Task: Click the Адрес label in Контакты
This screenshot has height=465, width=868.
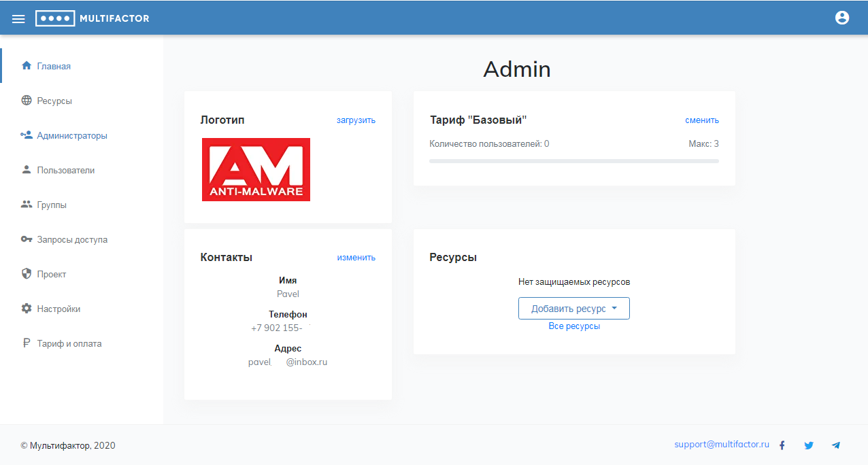Action: (x=288, y=349)
